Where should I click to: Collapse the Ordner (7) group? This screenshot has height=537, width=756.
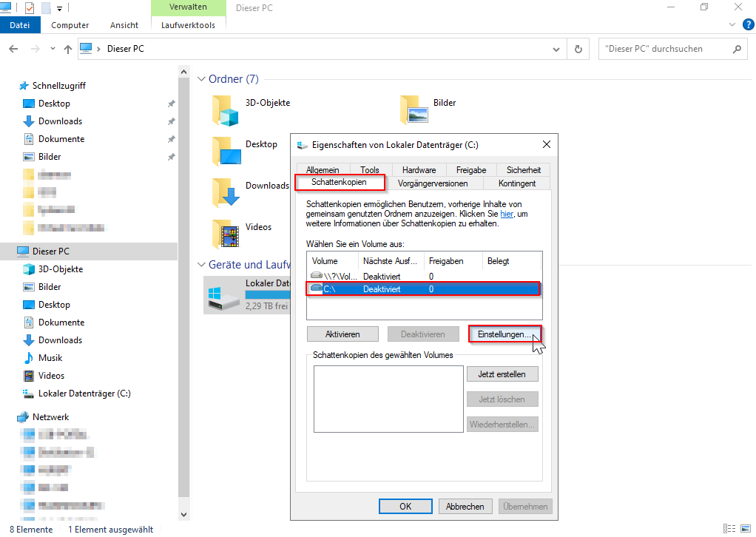coord(201,79)
